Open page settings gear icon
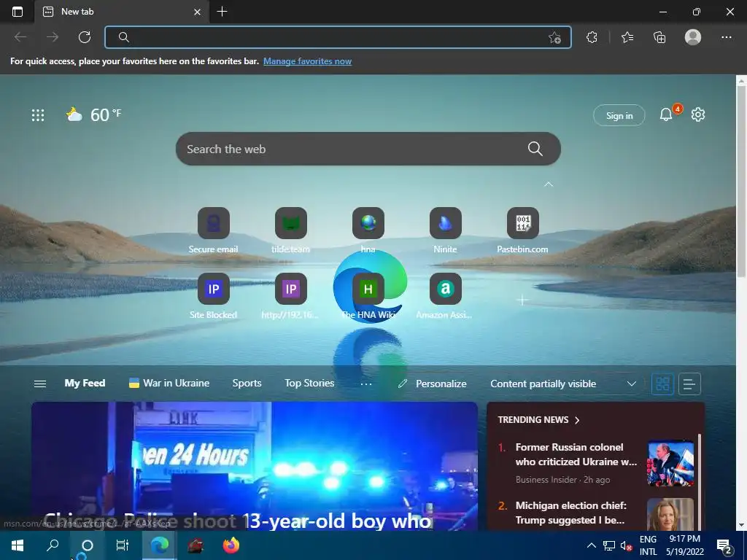747x560 pixels. [698, 114]
